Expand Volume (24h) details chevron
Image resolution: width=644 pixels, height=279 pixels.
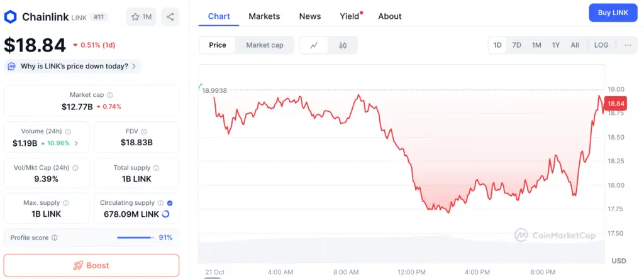point(77,143)
